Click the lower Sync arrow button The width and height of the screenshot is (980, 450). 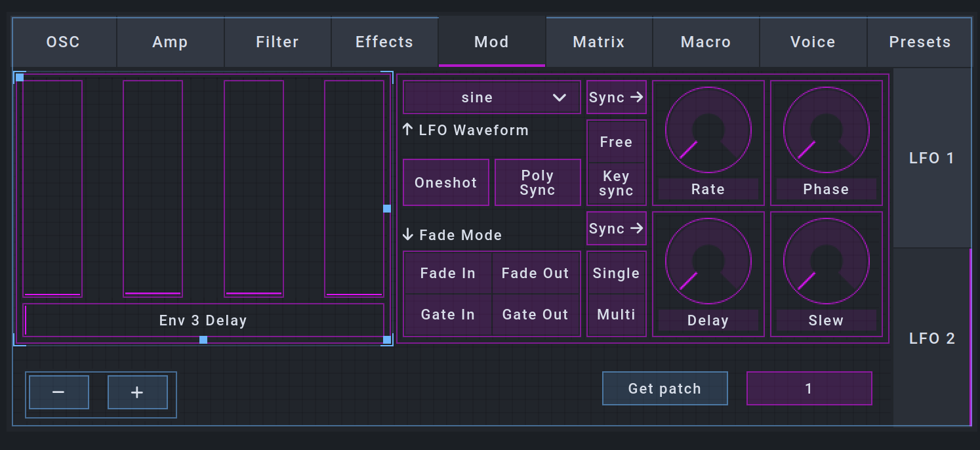616,229
